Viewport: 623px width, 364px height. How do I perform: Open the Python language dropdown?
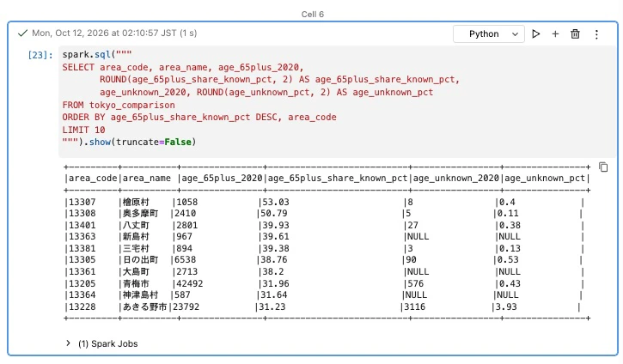[x=489, y=34]
